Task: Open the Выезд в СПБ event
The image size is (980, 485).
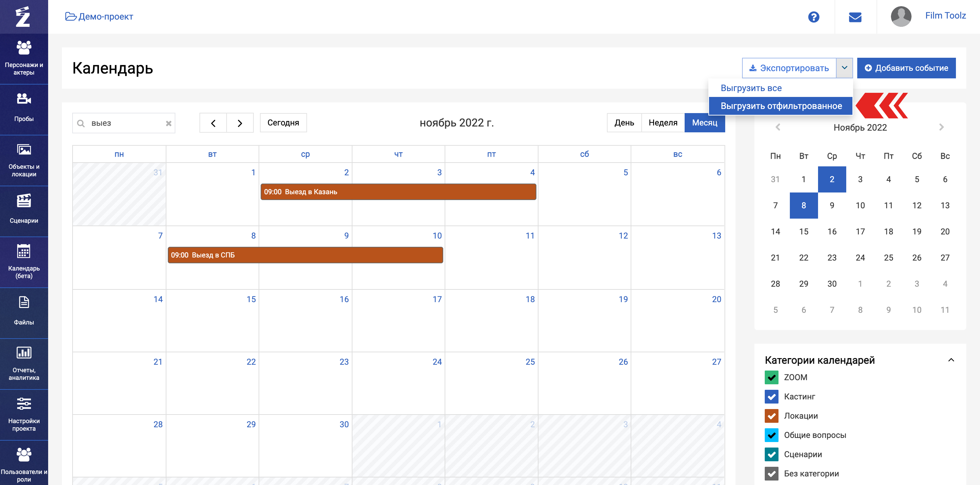Action: tap(305, 255)
